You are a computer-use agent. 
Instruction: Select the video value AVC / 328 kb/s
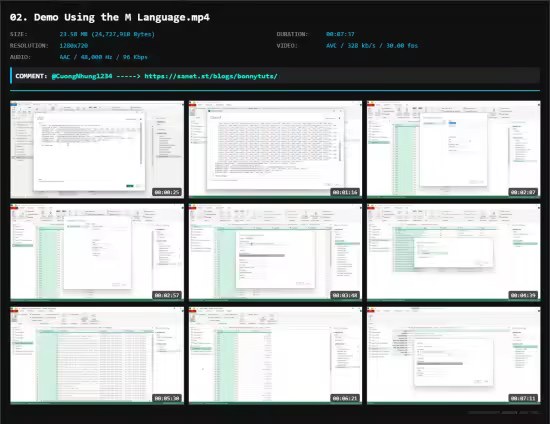[372, 46]
